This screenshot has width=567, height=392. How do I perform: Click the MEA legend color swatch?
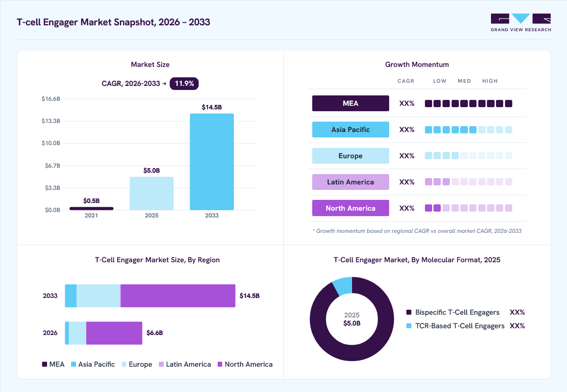coord(44,364)
